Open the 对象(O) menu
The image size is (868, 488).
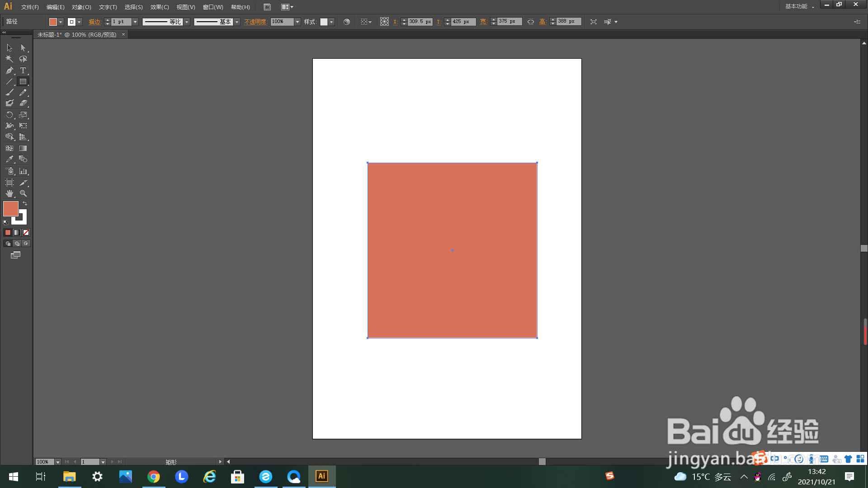(x=81, y=7)
